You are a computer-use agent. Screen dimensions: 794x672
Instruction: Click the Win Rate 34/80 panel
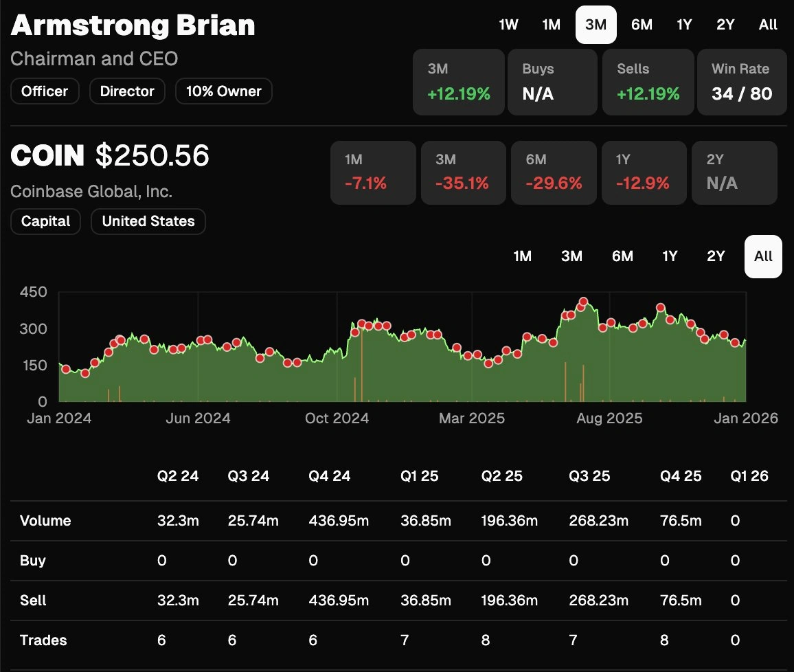point(742,82)
